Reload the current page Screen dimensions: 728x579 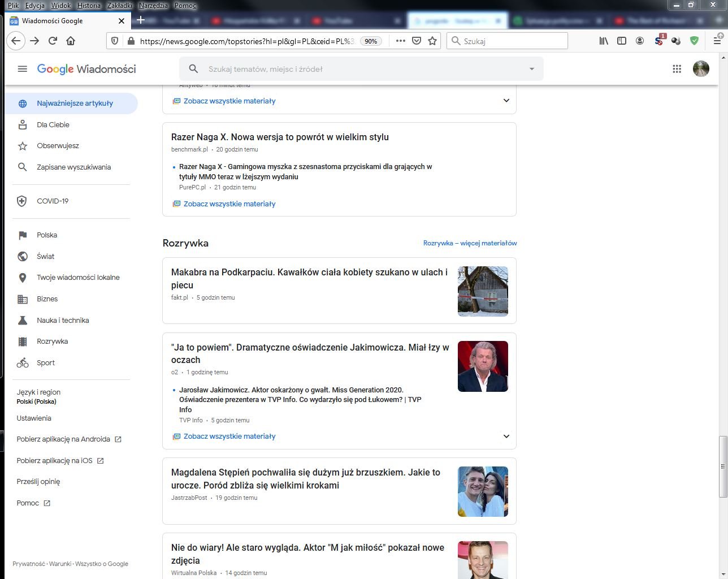53,41
